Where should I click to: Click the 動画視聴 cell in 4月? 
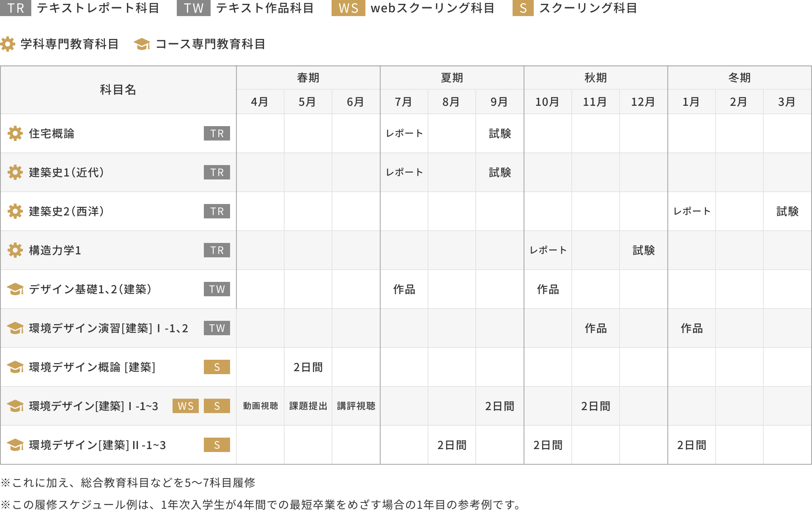(260, 406)
